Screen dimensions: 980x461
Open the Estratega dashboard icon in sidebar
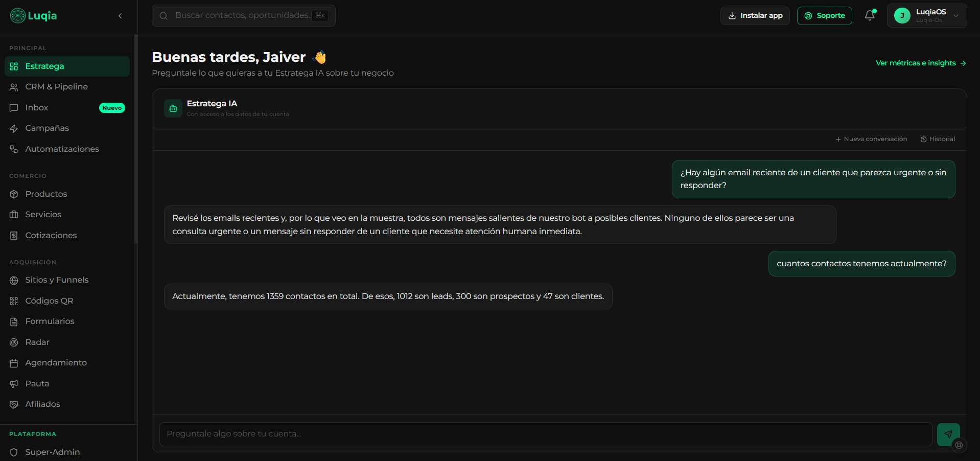point(14,66)
